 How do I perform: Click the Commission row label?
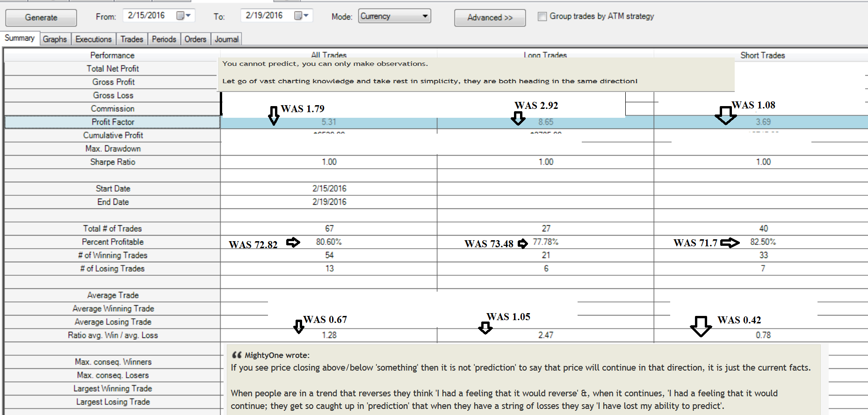(x=113, y=108)
